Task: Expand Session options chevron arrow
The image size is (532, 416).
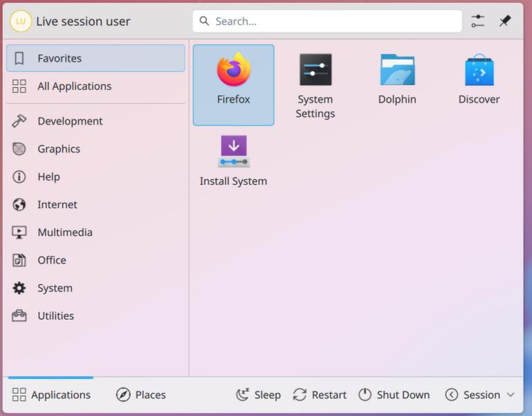Action: [511, 395]
